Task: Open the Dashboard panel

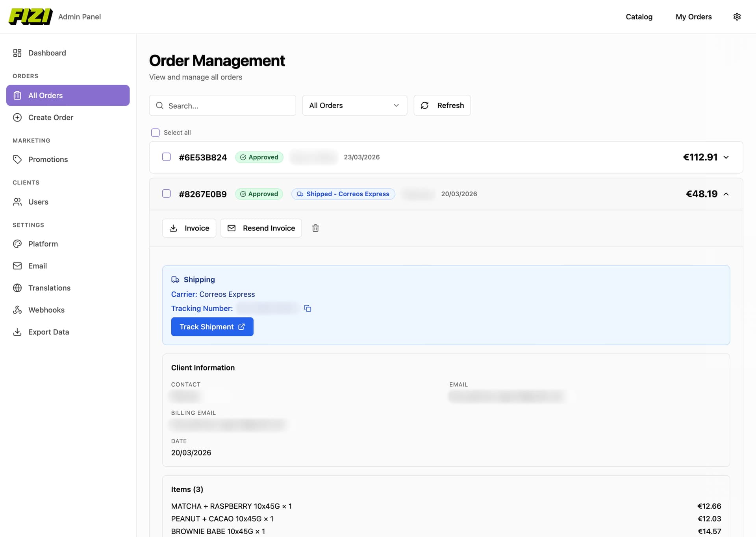Action: click(47, 53)
